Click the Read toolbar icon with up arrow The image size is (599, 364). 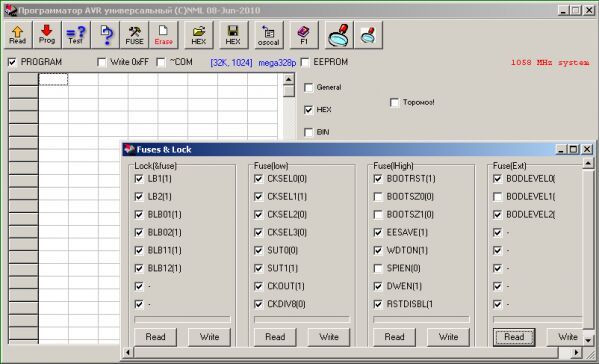pos(18,35)
